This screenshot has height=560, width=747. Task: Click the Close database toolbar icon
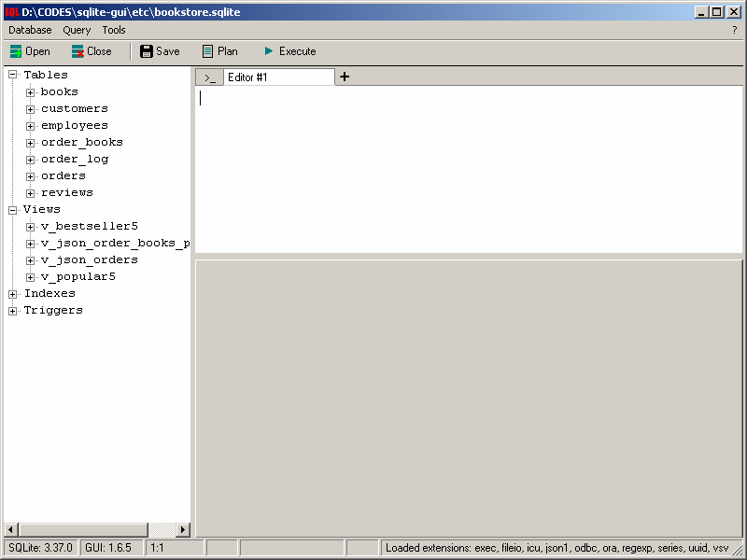pyautogui.click(x=78, y=51)
